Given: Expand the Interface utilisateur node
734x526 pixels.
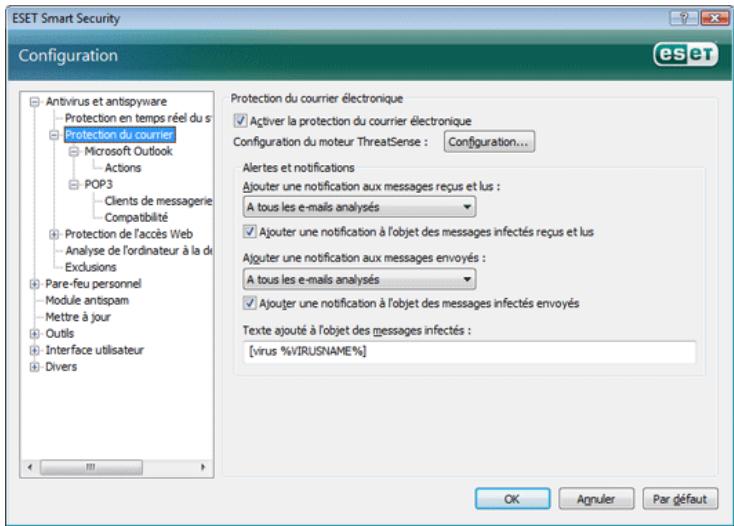Looking at the screenshot, I should pos(34,350).
